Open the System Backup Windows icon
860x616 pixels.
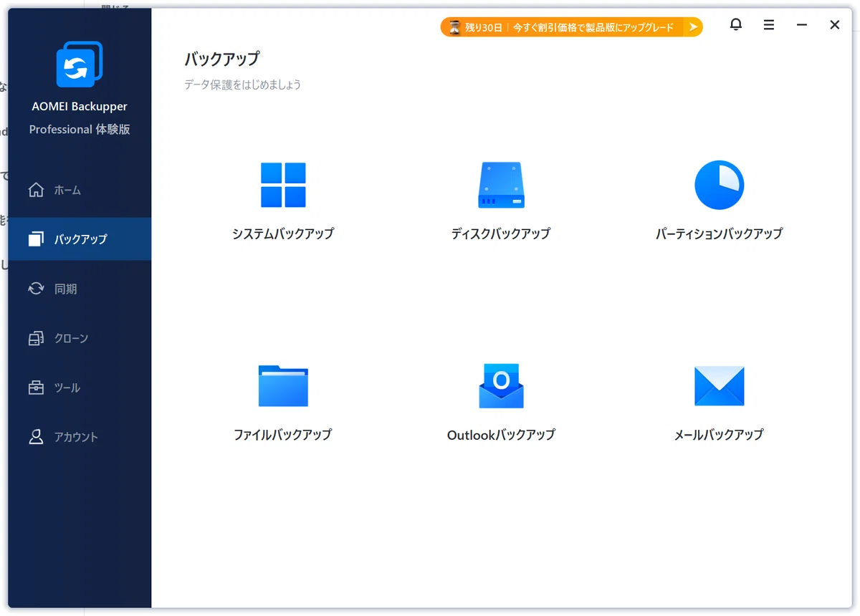click(283, 185)
